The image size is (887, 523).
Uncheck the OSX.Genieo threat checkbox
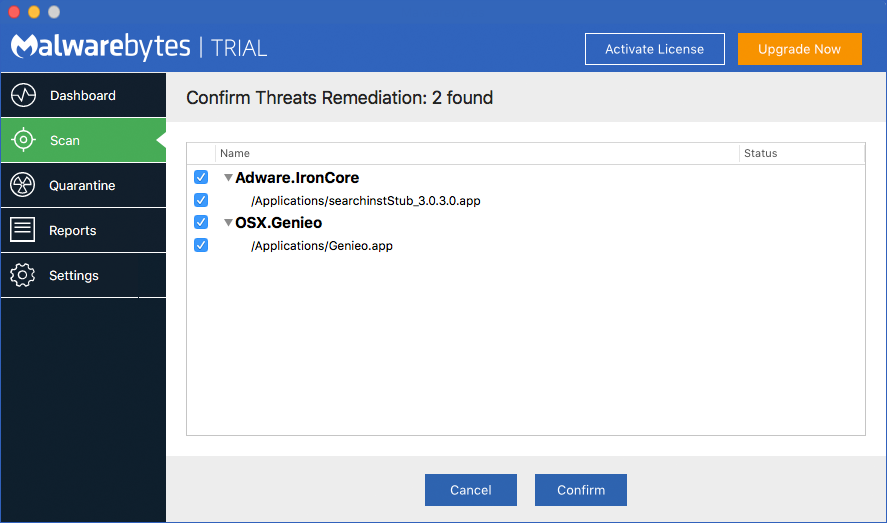tap(201, 222)
